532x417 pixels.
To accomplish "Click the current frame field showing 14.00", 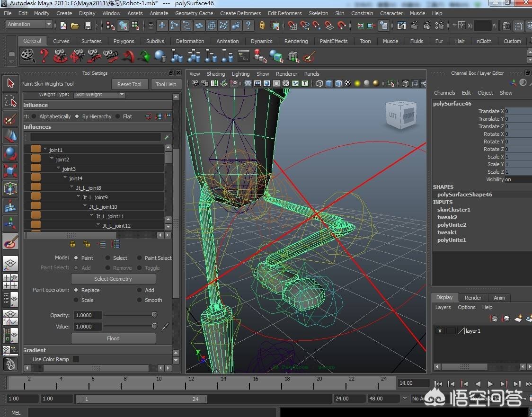I will 413,383.
